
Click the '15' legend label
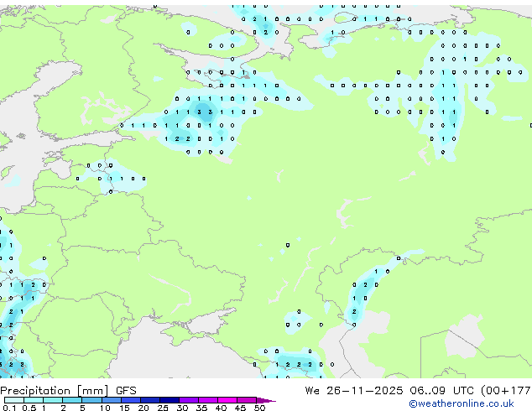click(124, 408)
